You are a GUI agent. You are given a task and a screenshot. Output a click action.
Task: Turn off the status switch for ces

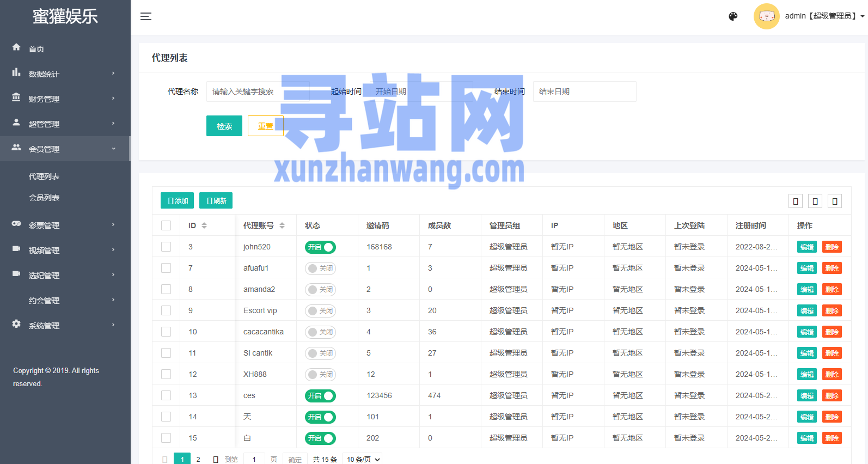[320, 396]
